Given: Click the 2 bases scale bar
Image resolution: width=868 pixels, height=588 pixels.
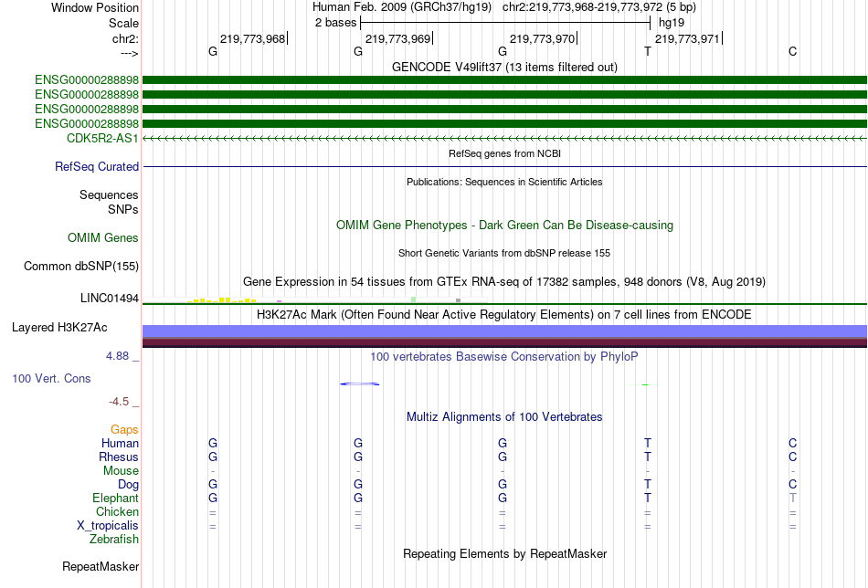Looking at the screenshot, I should (x=505, y=23).
